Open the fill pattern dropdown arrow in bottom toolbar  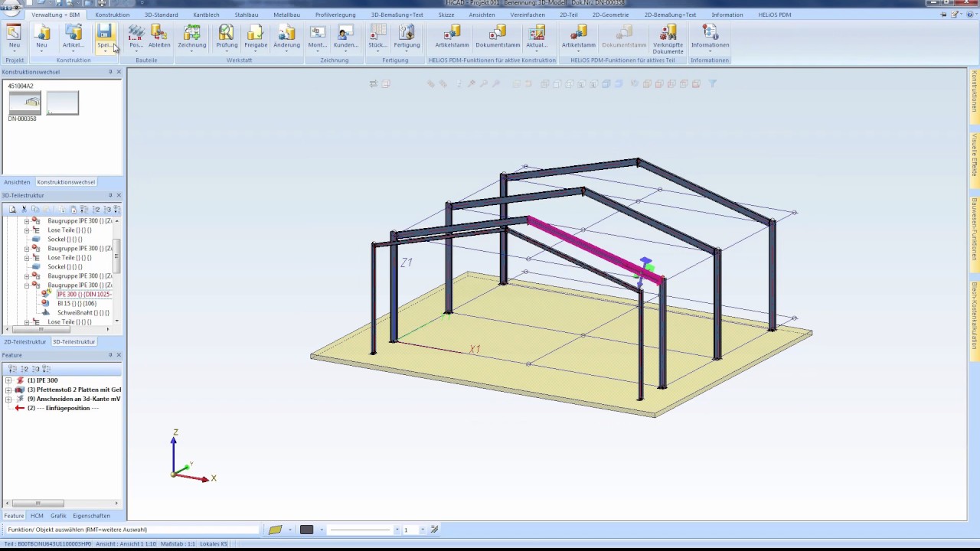pyautogui.click(x=289, y=530)
